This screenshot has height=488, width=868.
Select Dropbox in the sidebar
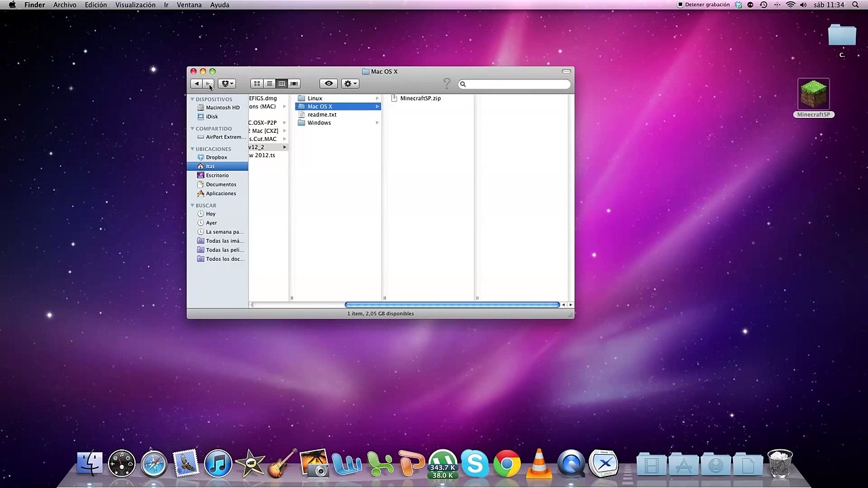(218, 157)
